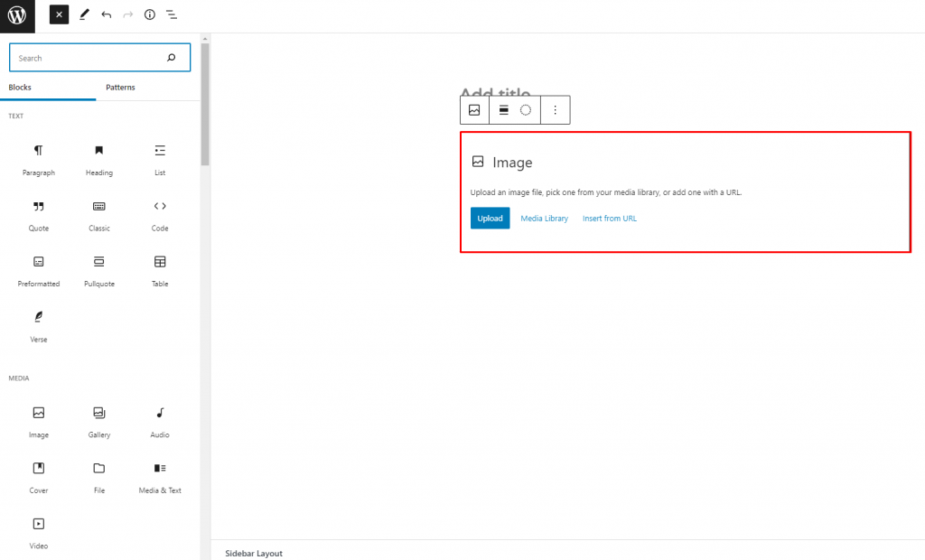Click the Redo arrow icon
This screenshot has height=560, width=925.
128,14
